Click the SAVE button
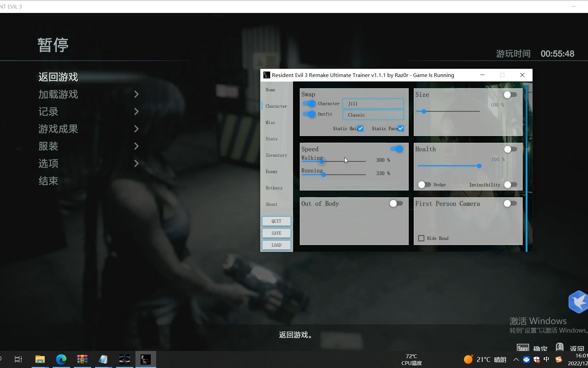588x368 pixels. click(x=276, y=233)
